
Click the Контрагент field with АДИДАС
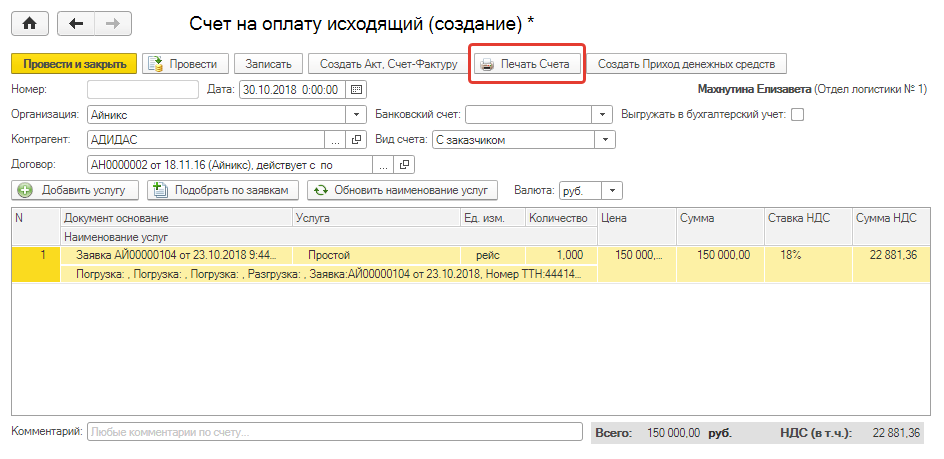click(x=206, y=140)
